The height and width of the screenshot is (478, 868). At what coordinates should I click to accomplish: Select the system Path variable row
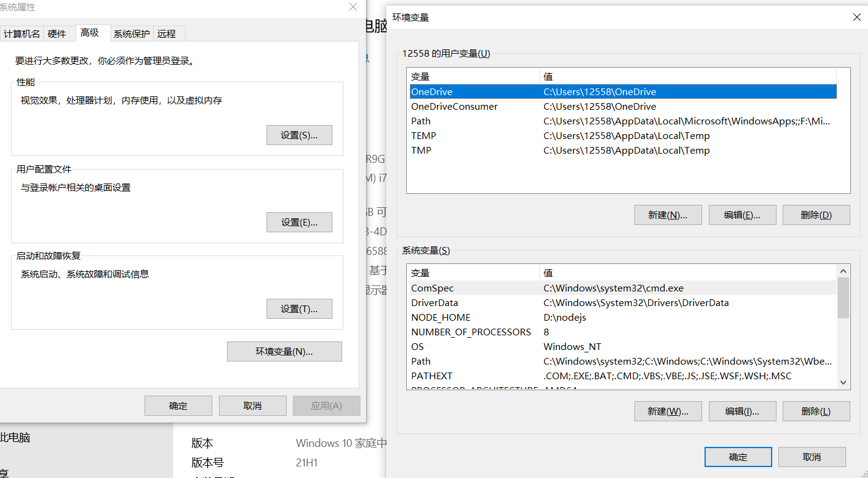click(x=623, y=362)
